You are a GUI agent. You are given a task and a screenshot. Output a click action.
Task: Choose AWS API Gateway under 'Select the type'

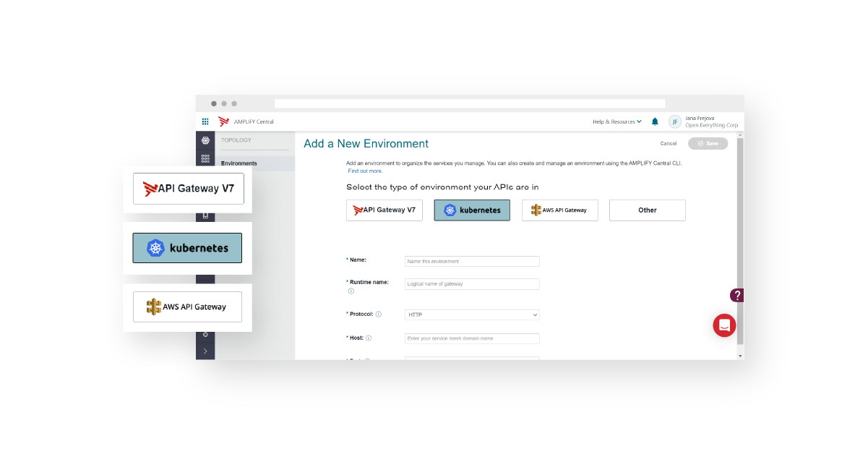[x=560, y=210]
